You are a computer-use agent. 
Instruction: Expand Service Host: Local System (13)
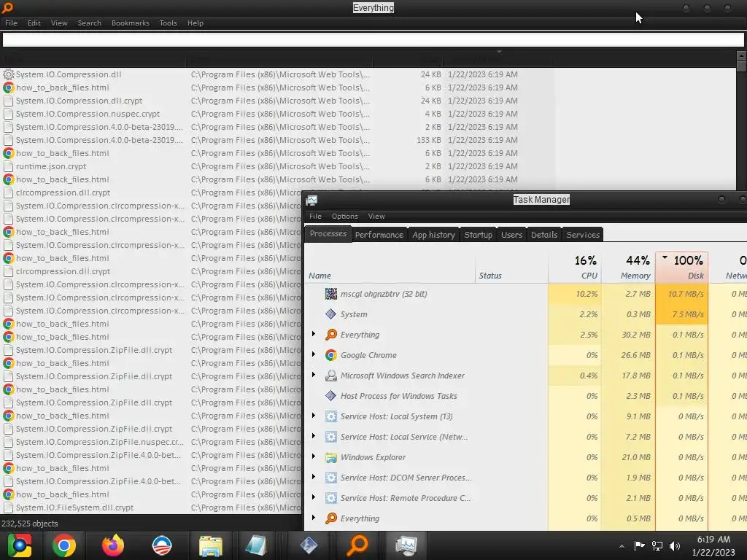pos(314,416)
